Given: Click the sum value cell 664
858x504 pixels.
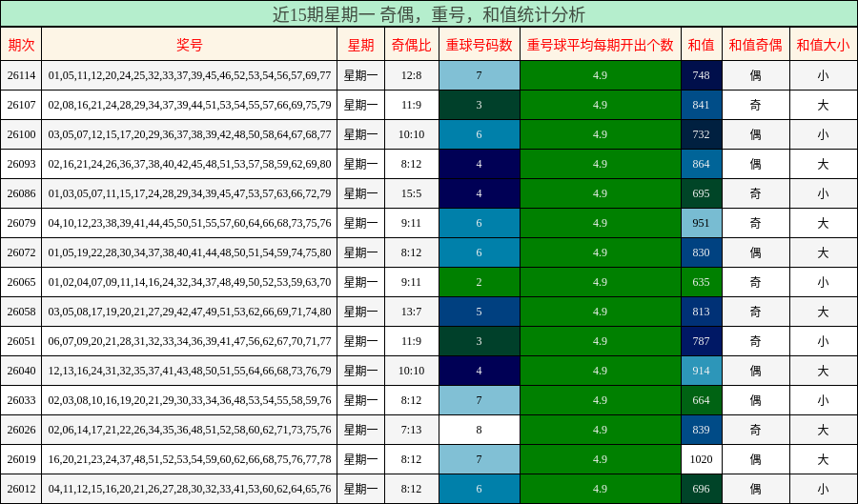Looking at the screenshot, I should click(x=701, y=400).
